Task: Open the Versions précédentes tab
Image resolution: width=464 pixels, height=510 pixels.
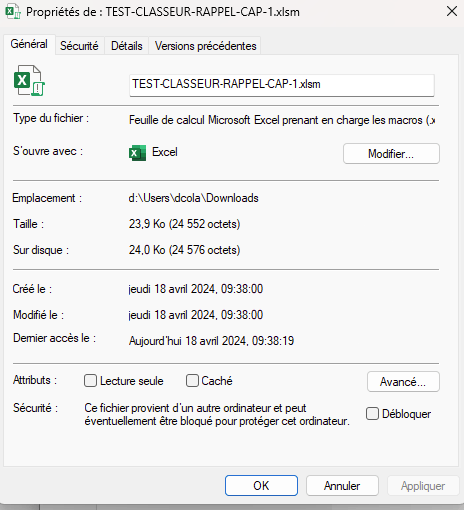Action: [205, 46]
